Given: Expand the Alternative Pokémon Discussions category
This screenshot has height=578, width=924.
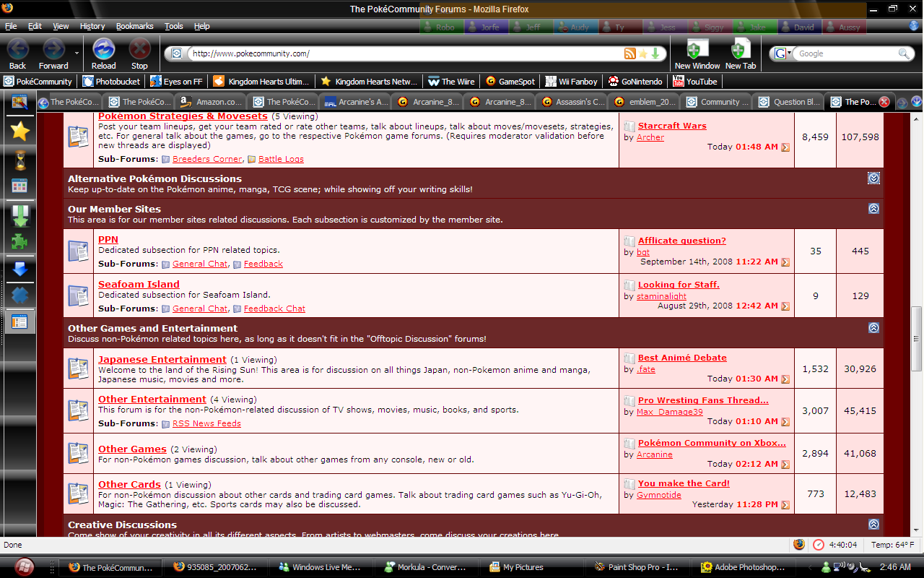Looking at the screenshot, I should pyautogui.click(x=873, y=178).
